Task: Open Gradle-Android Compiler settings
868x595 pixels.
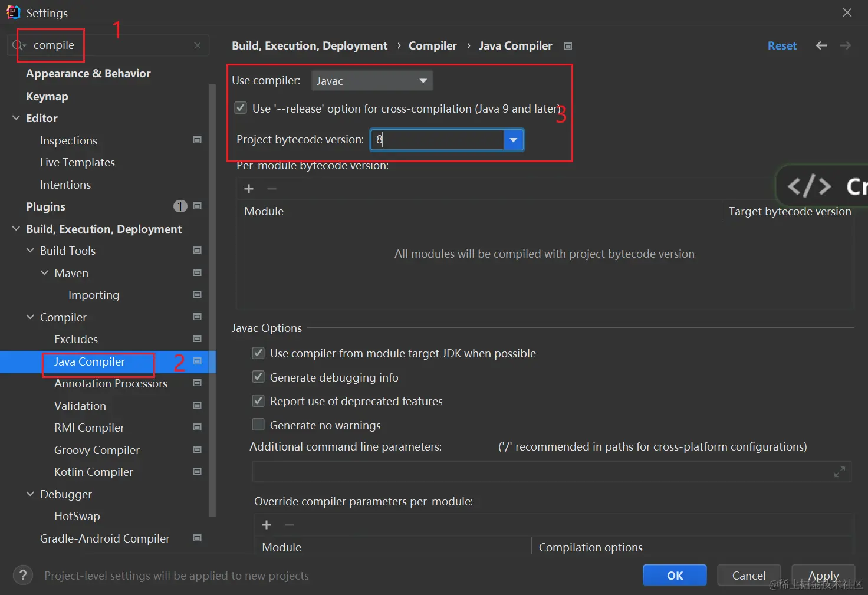Action: (x=105, y=538)
